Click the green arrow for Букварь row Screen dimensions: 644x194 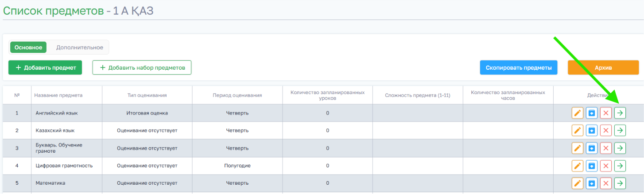[x=620, y=148]
